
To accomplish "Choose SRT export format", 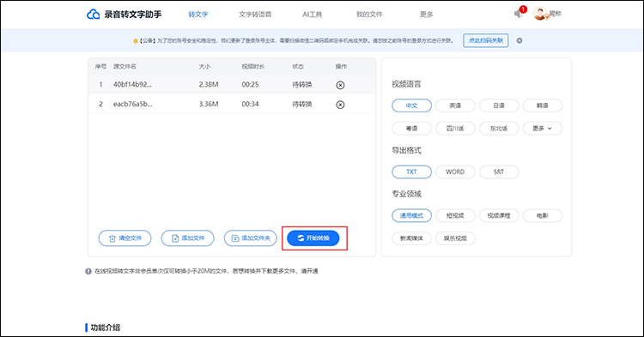I will 499,172.
